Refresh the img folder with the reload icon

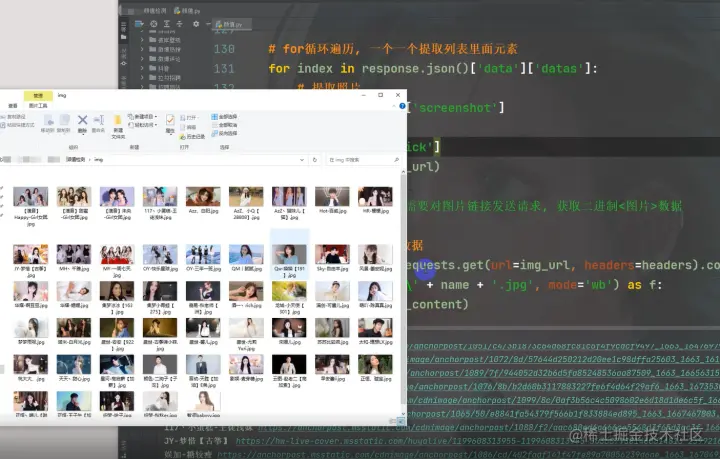(x=315, y=160)
